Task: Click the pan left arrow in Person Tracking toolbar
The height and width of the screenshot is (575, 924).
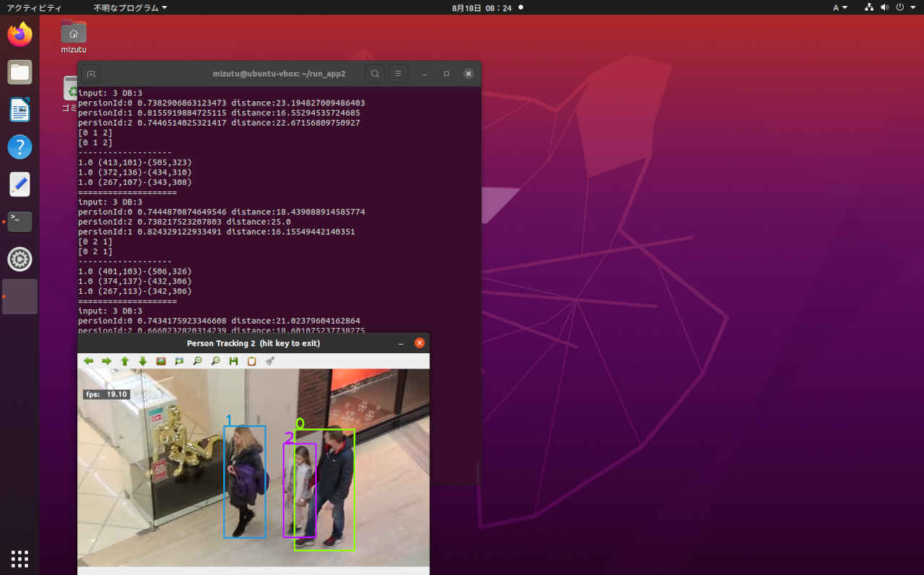Action: coord(88,361)
